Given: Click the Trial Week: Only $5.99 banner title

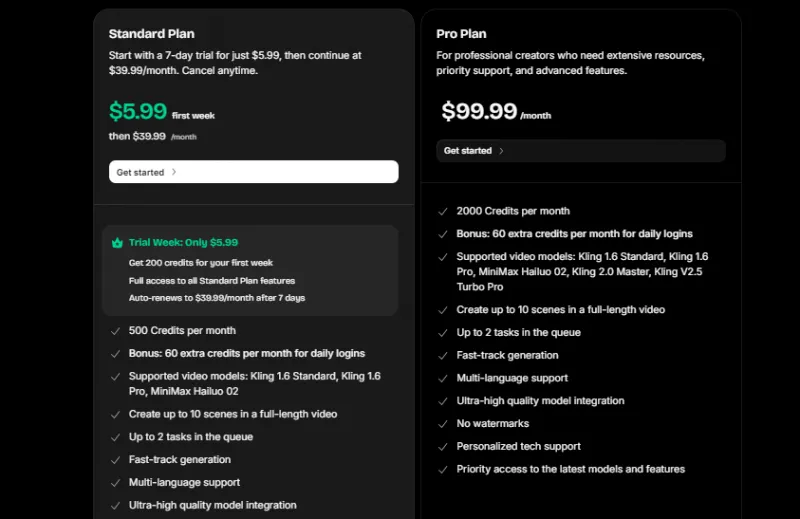Looking at the screenshot, I should [x=183, y=242].
